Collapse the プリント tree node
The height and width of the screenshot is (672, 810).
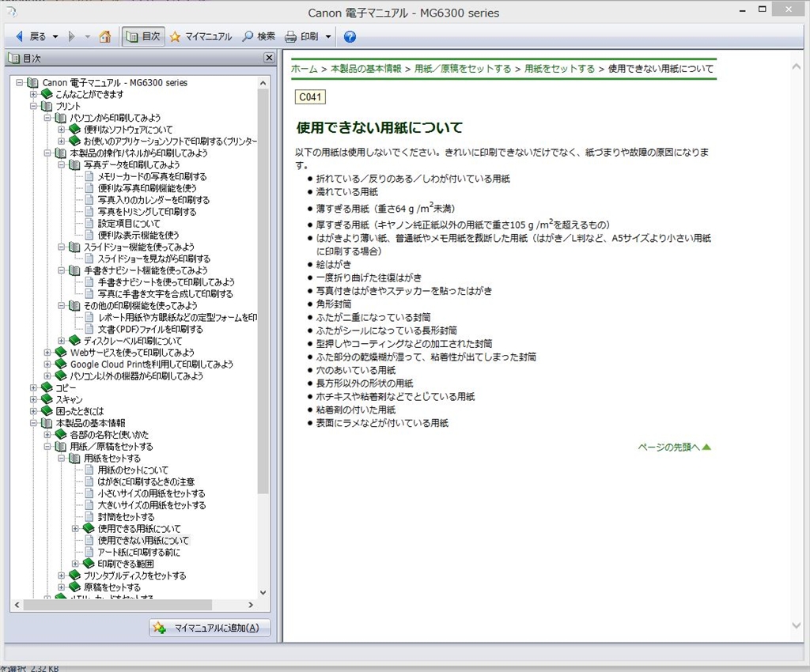pos(33,106)
